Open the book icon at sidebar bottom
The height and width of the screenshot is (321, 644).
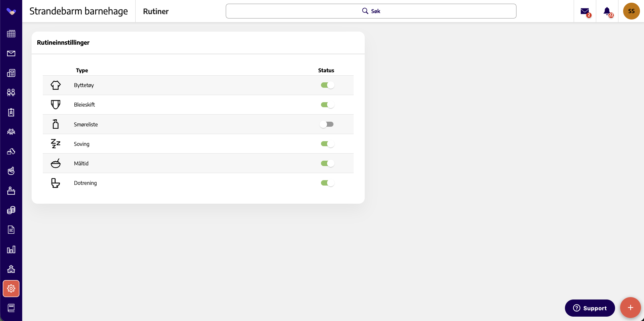(x=11, y=308)
